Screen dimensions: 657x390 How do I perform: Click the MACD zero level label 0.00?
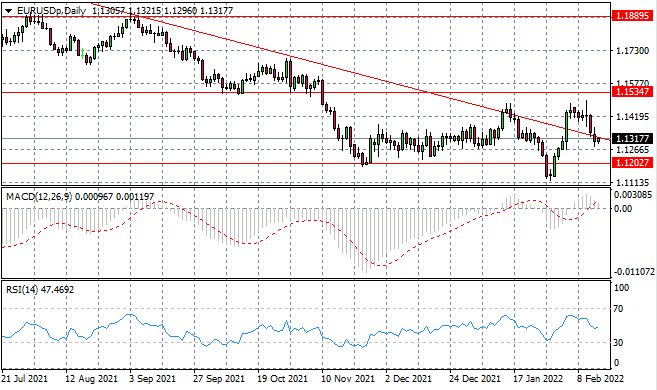point(623,209)
